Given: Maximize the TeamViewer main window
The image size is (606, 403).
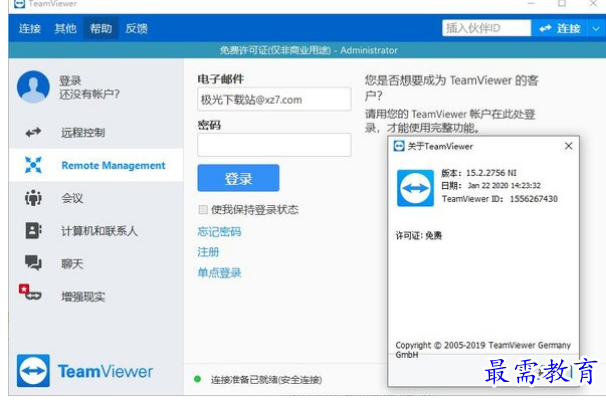Looking at the screenshot, I should click(x=562, y=3).
